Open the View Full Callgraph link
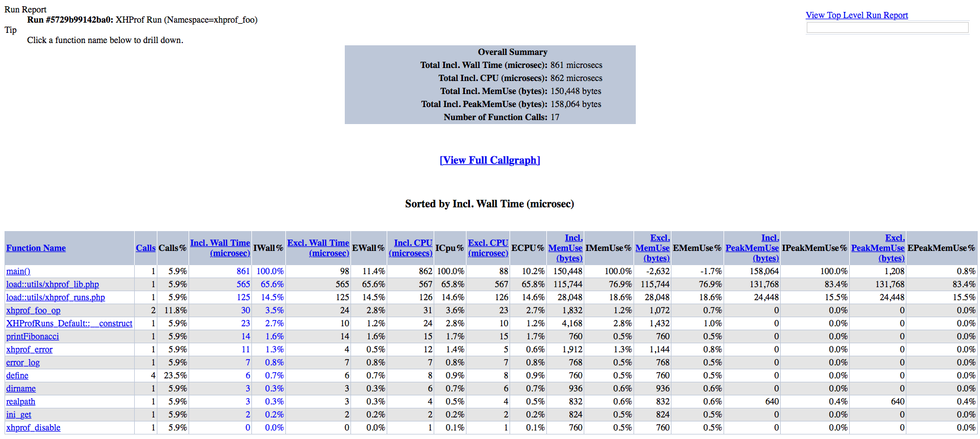 [490, 160]
